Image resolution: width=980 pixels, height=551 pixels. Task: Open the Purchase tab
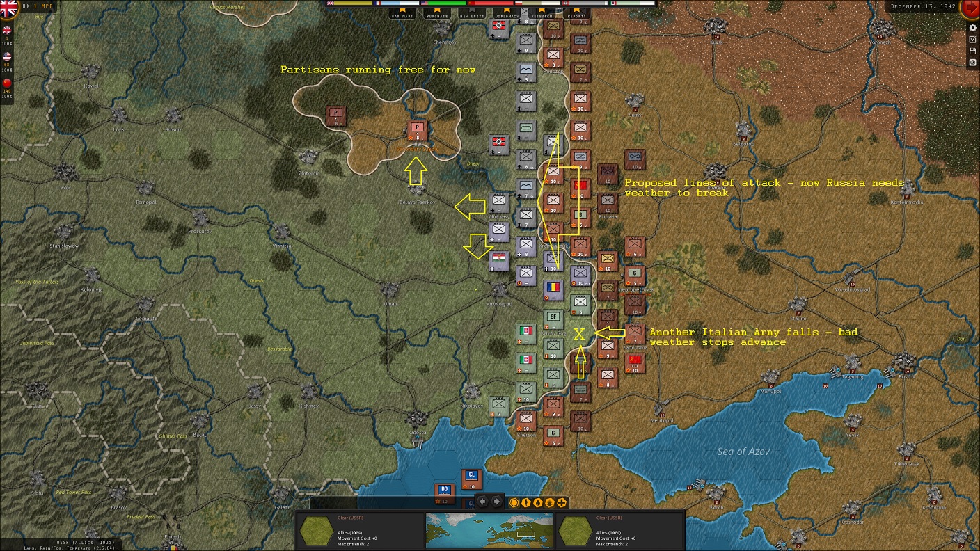[x=437, y=15]
